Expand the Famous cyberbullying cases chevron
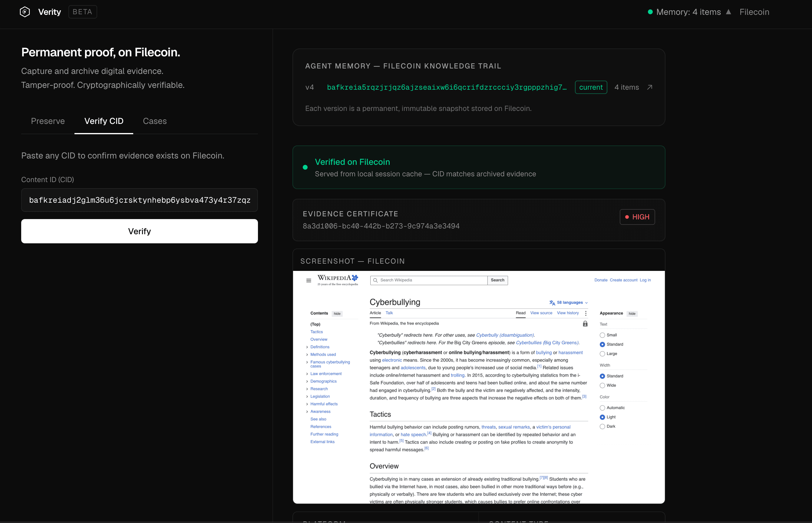Screen dimensions: 812x523 coord(307,362)
